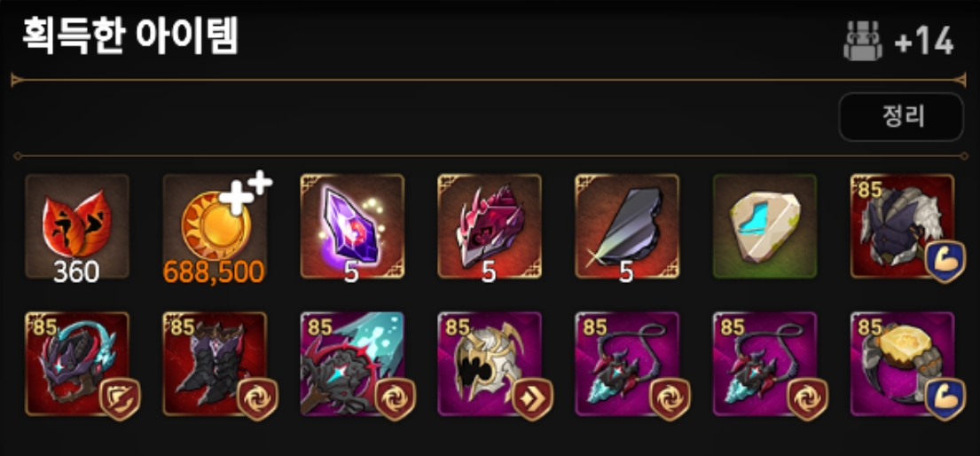Viewport: 980px width, 456px height.
Task: Click the 정리 button
Action: (x=901, y=117)
